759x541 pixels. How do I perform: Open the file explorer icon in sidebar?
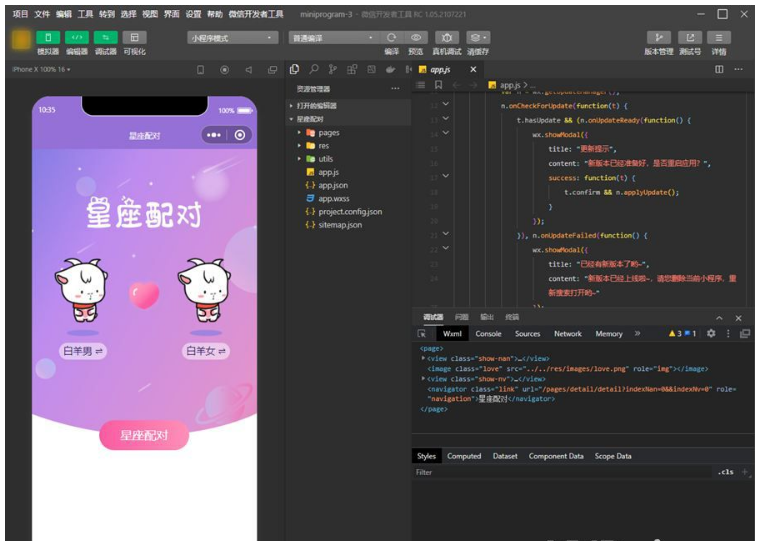[x=294, y=70]
